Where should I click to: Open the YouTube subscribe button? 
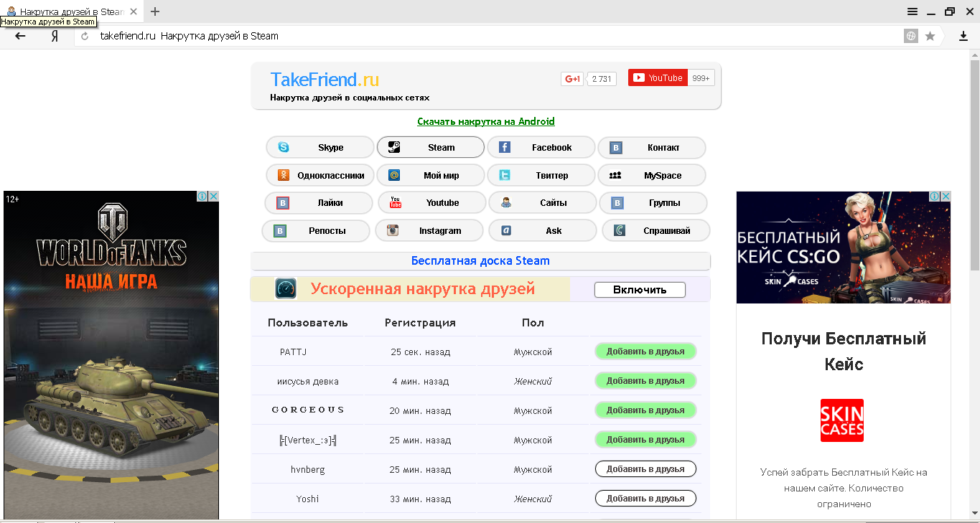tap(658, 77)
